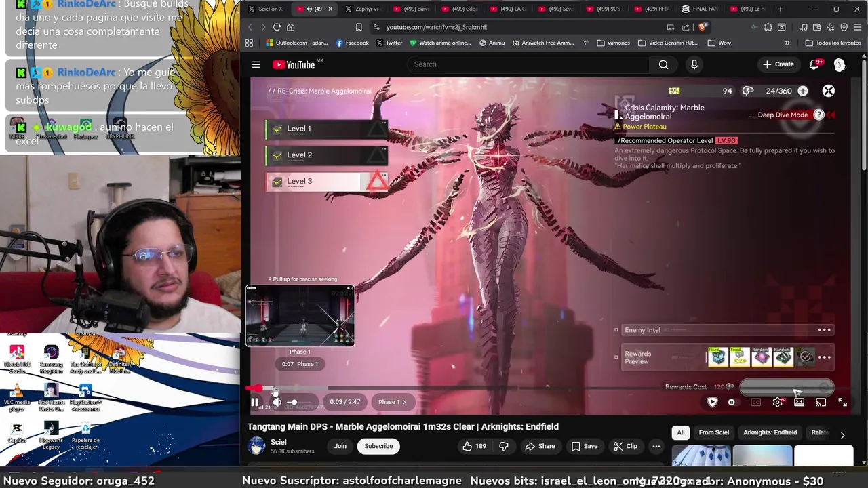The width and height of the screenshot is (868, 488).
Task: Open the Create button dropdown
Action: [x=778, y=64]
